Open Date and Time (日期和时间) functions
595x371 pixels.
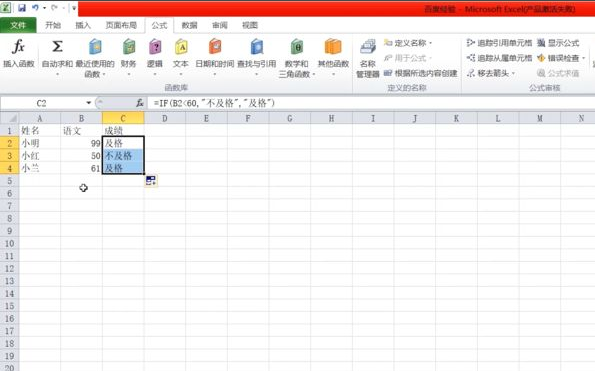(215, 47)
